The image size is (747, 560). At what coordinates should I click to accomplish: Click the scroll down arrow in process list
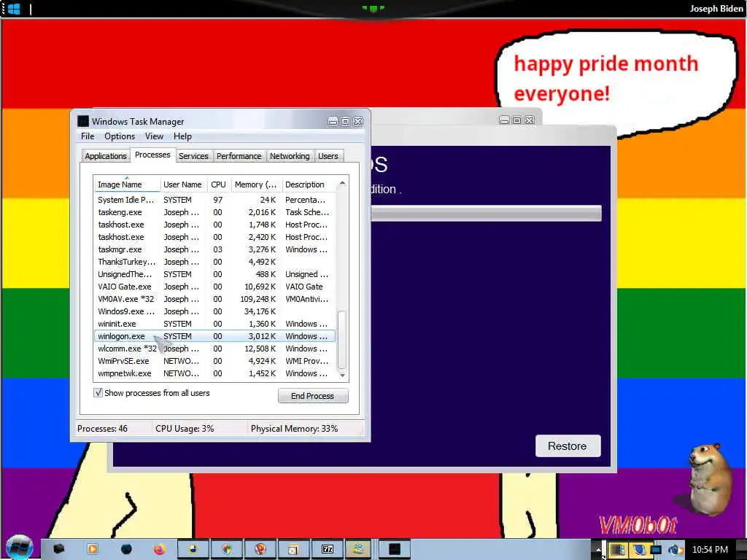click(x=341, y=376)
